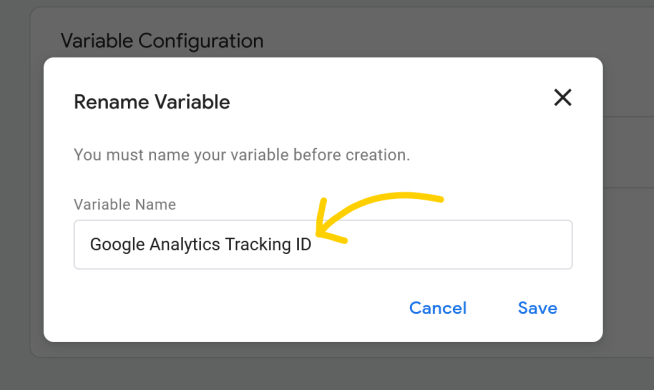The image size is (654, 390).
Task: Click blank dialog area left of Cancel
Action: tap(234, 308)
